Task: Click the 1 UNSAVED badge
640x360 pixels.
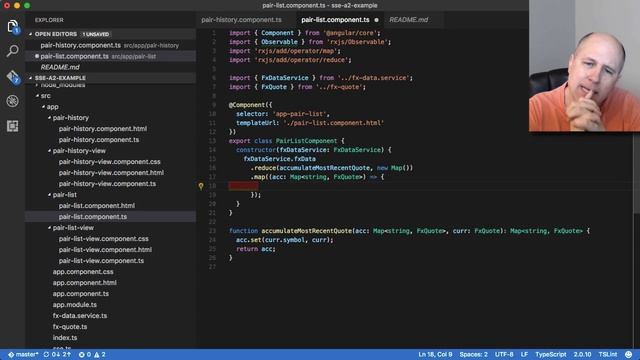Action: coord(96,34)
